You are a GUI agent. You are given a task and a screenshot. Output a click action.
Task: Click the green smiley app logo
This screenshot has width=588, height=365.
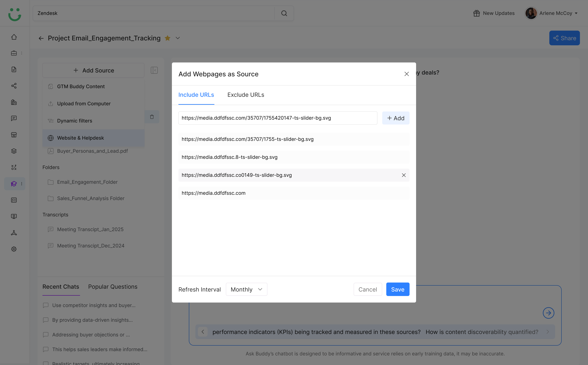point(14,14)
